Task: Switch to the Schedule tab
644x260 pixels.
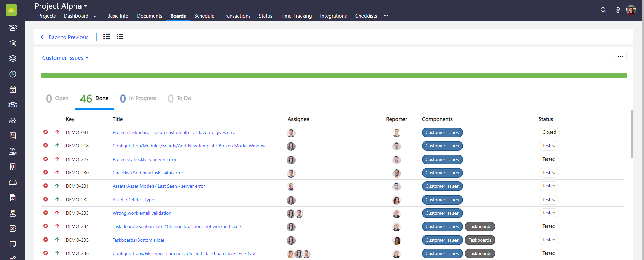Action: 204,16
